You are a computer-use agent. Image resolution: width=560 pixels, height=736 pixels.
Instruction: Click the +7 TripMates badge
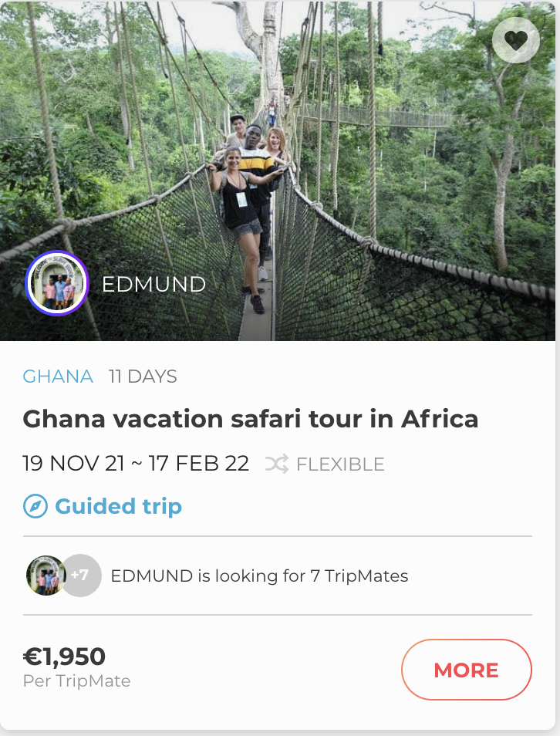click(x=82, y=576)
